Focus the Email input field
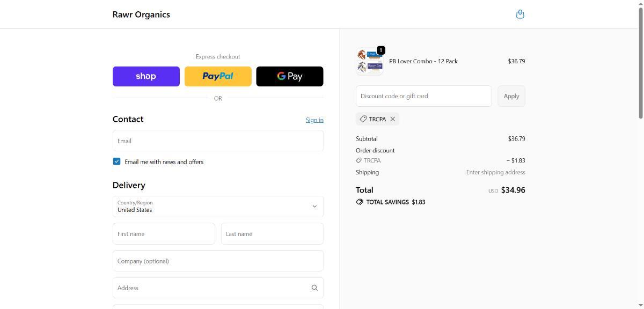The height and width of the screenshot is (309, 644). tap(218, 141)
